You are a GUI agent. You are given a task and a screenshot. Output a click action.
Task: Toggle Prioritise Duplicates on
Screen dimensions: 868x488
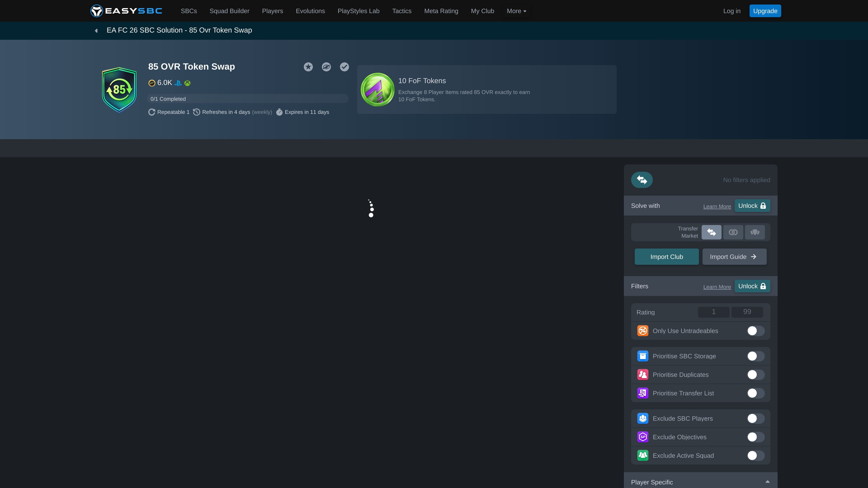[x=755, y=375]
